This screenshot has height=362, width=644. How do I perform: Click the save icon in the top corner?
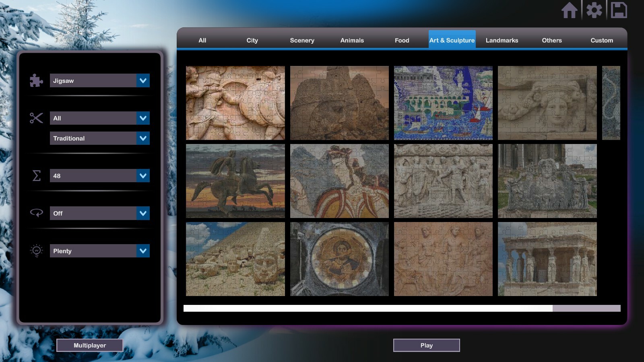[x=620, y=10]
